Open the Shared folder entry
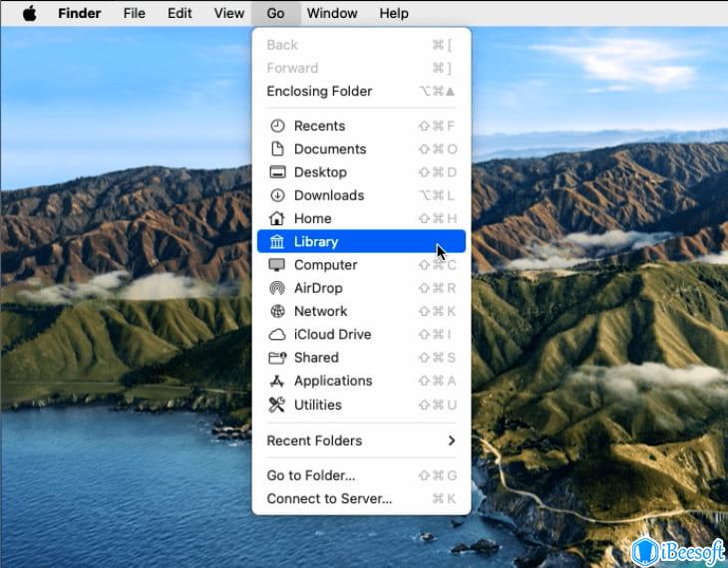This screenshot has height=568, width=728. [316, 358]
